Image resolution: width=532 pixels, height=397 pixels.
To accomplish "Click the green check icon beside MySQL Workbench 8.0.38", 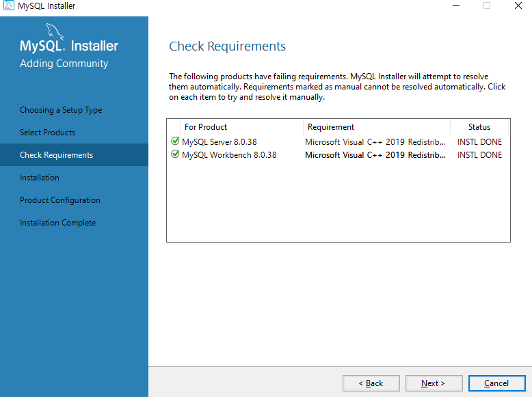I will click(x=175, y=154).
